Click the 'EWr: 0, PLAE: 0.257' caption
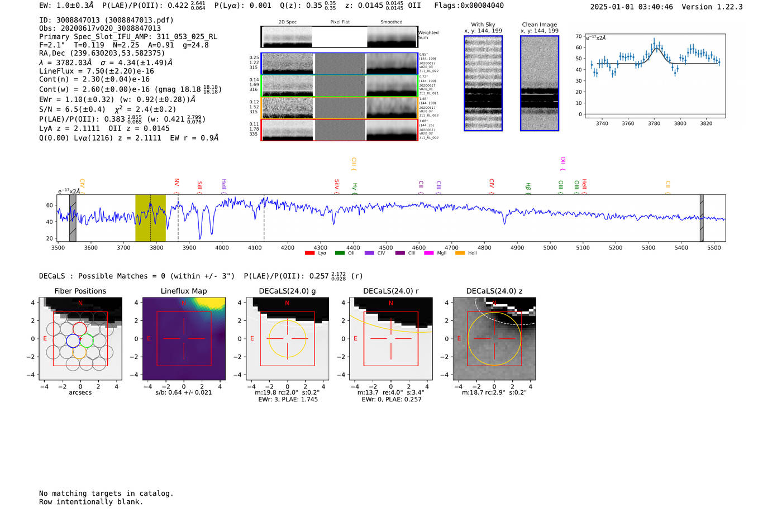The image size is (782, 532). tap(392, 399)
